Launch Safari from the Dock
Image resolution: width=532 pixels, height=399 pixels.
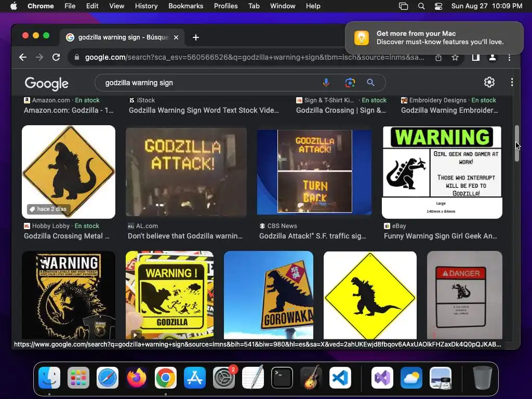point(108,377)
